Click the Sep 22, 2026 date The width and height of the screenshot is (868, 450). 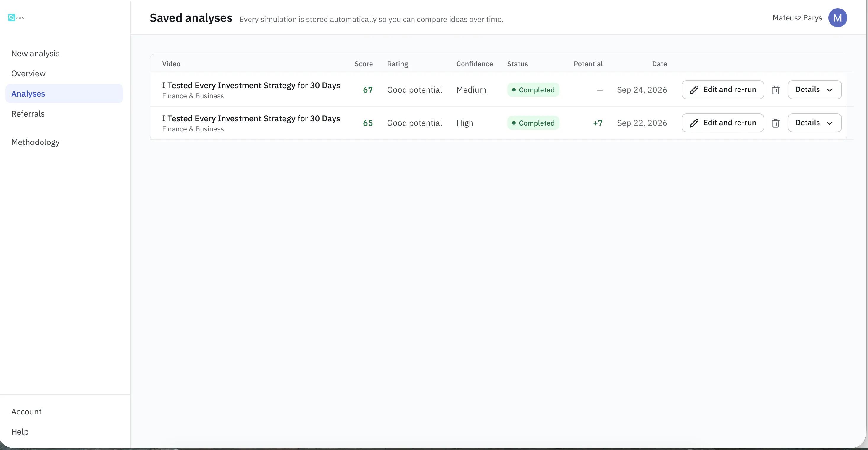tap(642, 123)
